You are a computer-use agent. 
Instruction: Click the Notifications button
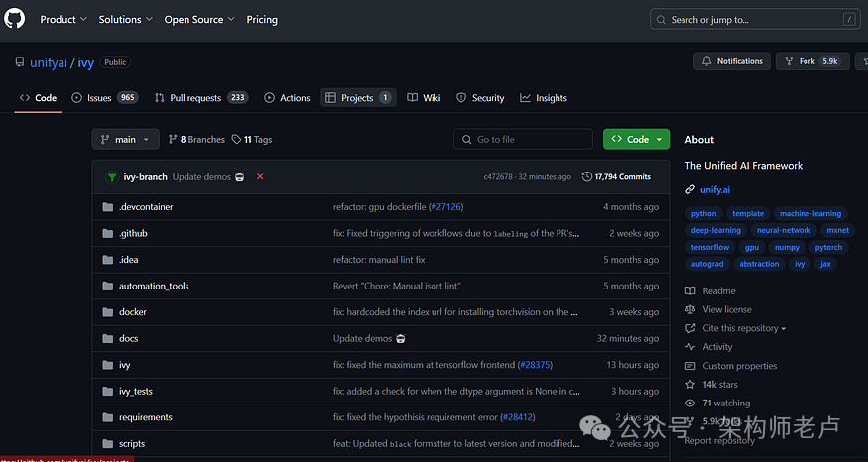731,61
